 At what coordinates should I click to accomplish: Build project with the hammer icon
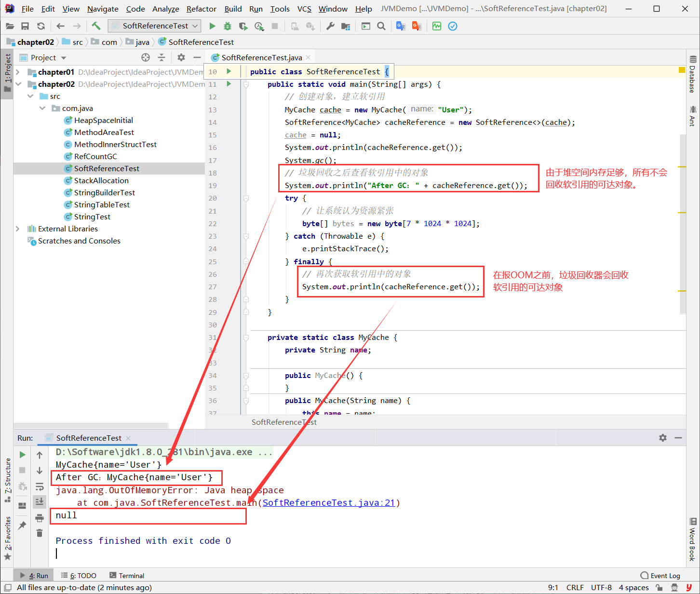[96, 26]
